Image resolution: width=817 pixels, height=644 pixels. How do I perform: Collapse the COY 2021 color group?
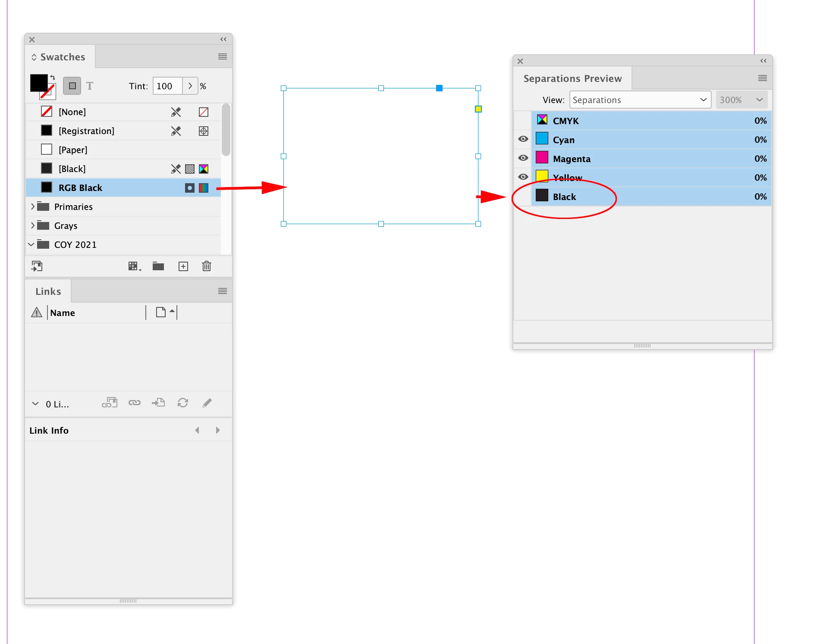click(31, 244)
